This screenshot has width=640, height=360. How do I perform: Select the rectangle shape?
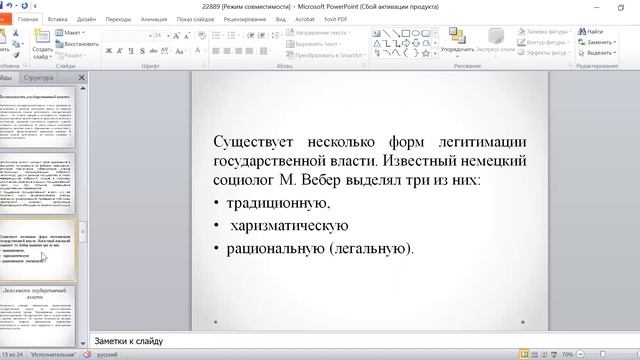[x=406, y=33]
